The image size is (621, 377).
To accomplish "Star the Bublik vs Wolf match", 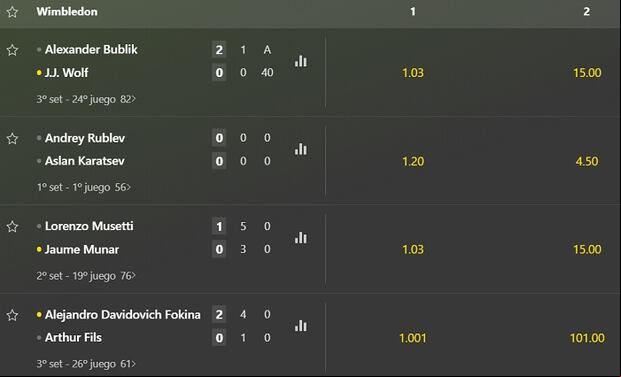I will tap(12, 50).
